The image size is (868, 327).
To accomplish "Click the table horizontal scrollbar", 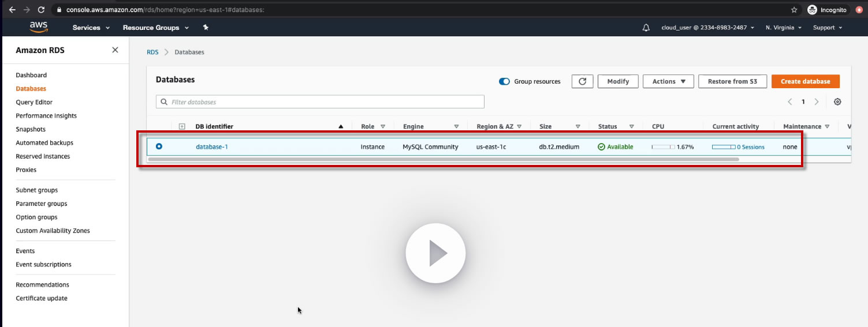I will click(443, 159).
